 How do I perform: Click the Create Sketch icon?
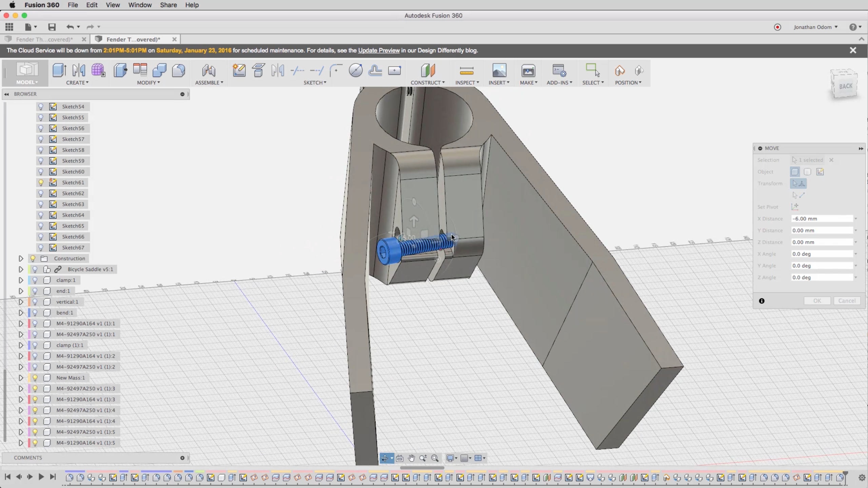coord(239,70)
